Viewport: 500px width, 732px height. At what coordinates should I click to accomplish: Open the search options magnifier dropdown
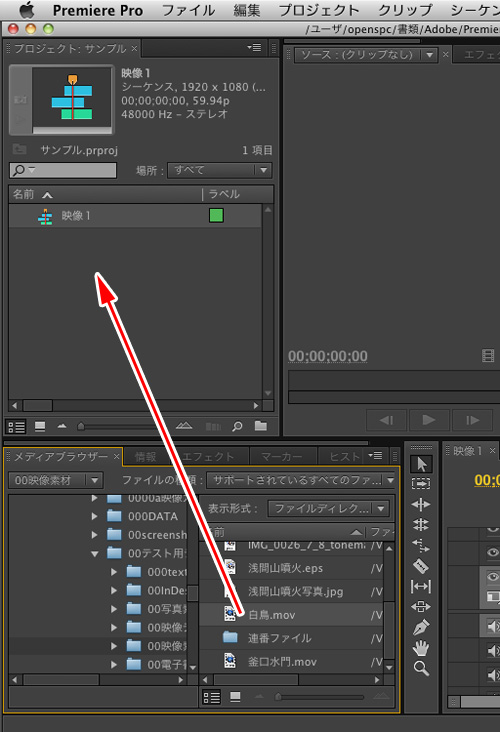pos(23,170)
